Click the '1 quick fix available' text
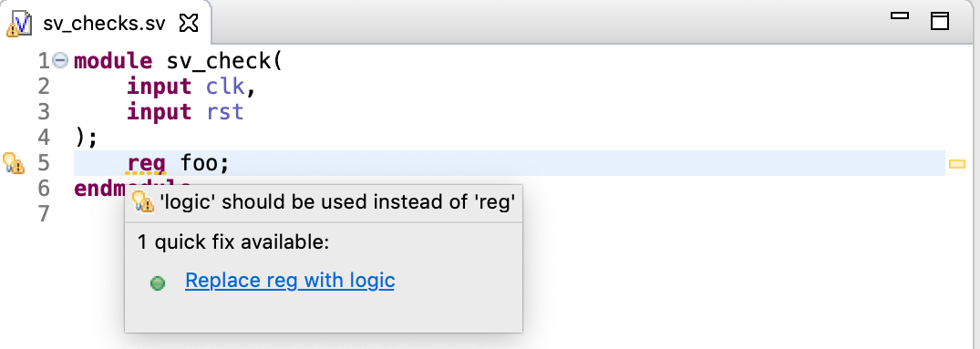This screenshot has height=349, width=980. pyautogui.click(x=233, y=242)
